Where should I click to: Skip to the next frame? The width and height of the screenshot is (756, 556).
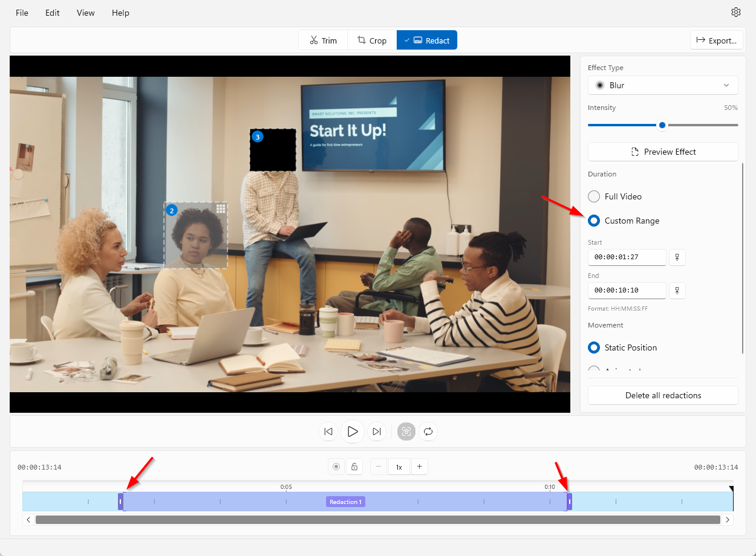point(377,432)
